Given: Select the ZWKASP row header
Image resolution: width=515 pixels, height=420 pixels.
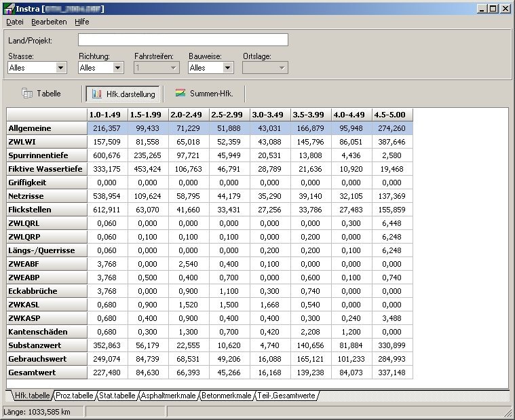Looking at the screenshot, I should [x=47, y=318].
